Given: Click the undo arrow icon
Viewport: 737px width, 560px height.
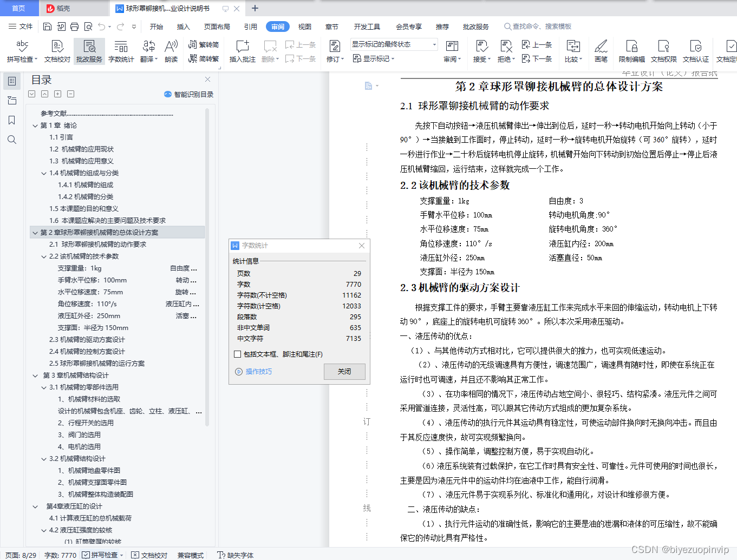Looking at the screenshot, I should pyautogui.click(x=102, y=27).
